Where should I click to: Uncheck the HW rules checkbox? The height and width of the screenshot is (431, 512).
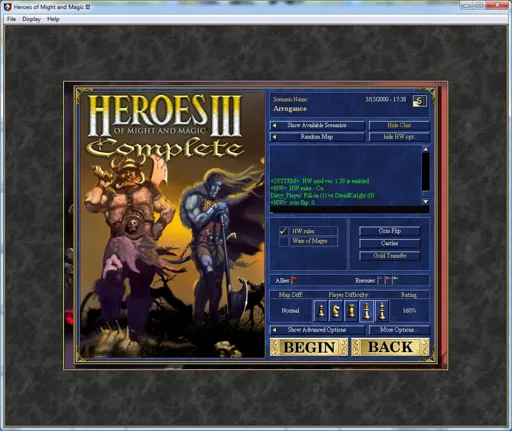284,231
